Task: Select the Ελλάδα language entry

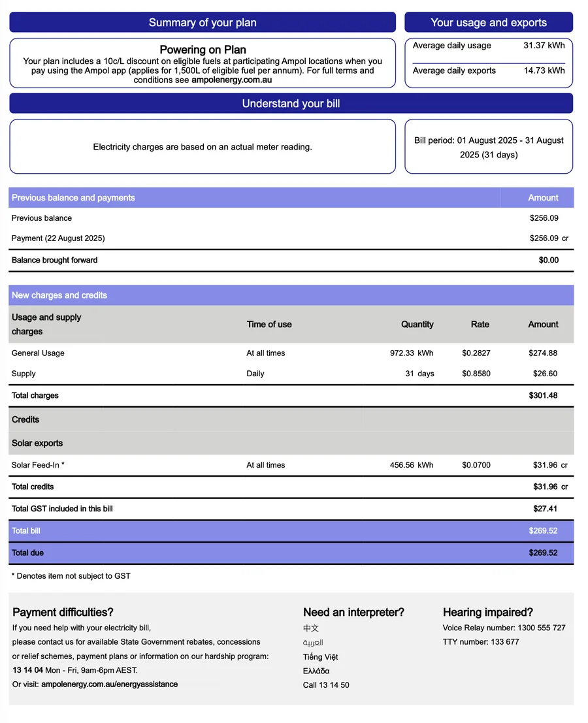Action: (316, 671)
